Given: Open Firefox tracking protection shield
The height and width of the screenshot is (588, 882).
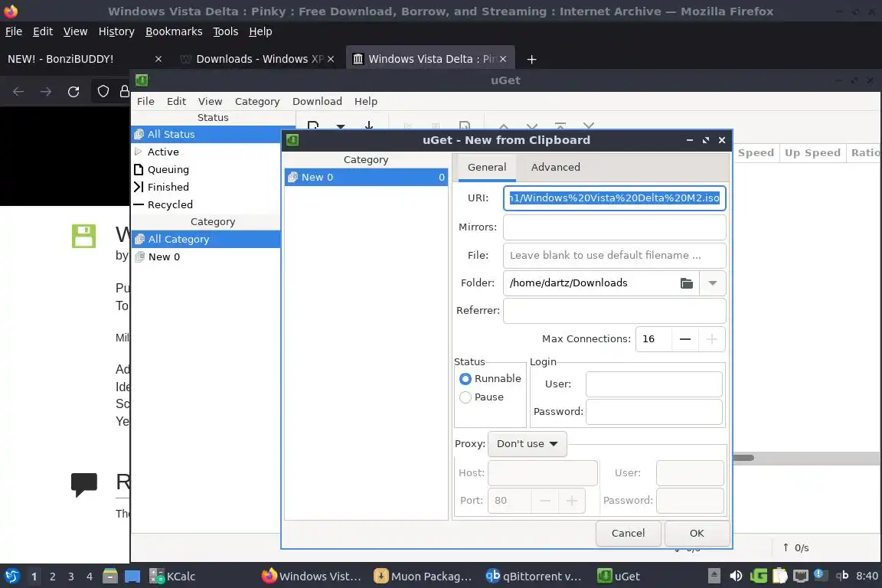Looking at the screenshot, I should (x=103, y=91).
